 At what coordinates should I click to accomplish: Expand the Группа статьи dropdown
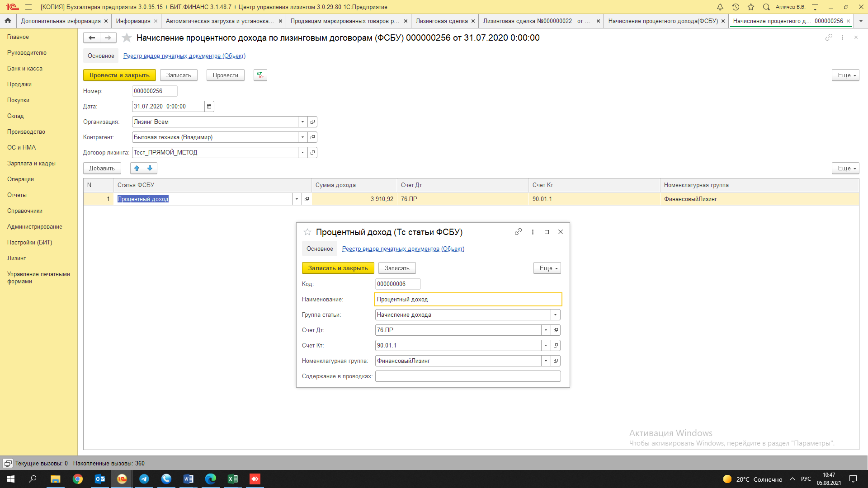[x=555, y=315]
